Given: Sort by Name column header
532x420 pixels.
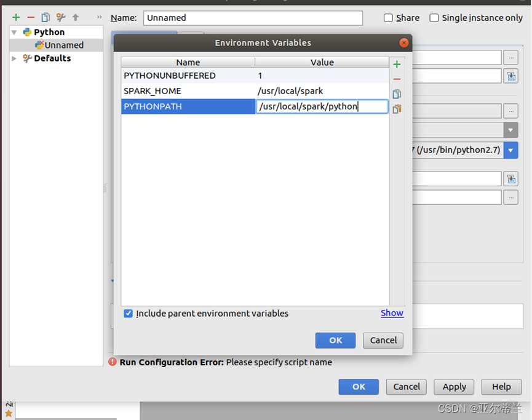Looking at the screenshot, I should tap(188, 63).
